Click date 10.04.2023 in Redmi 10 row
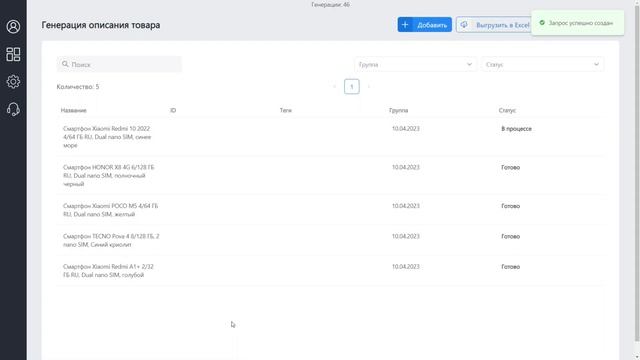 pyautogui.click(x=406, y=129)
